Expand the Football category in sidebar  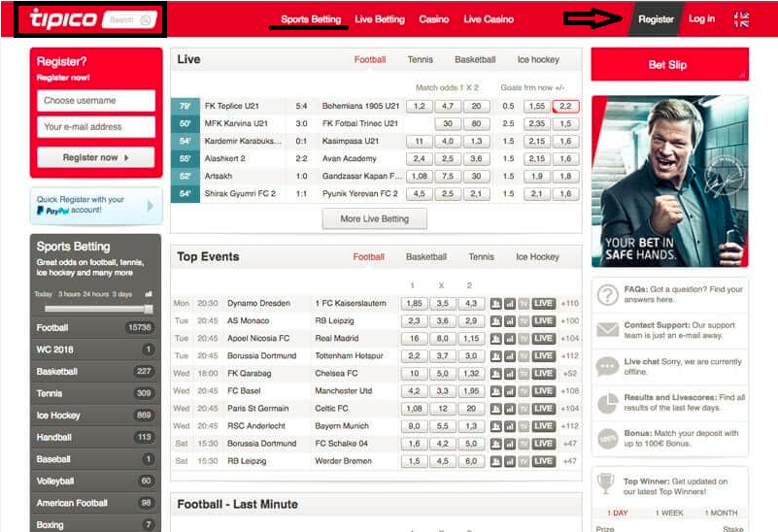tap(95, 328)
